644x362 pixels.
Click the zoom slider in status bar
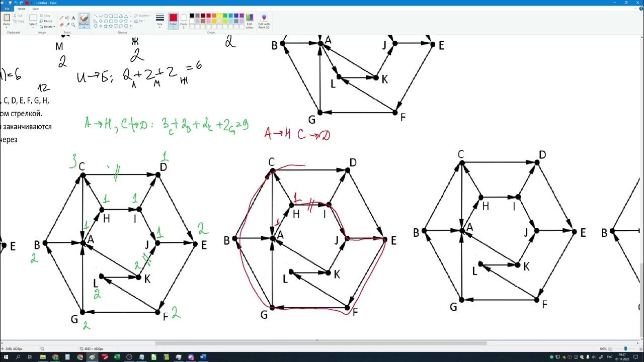tap(625, 349)
